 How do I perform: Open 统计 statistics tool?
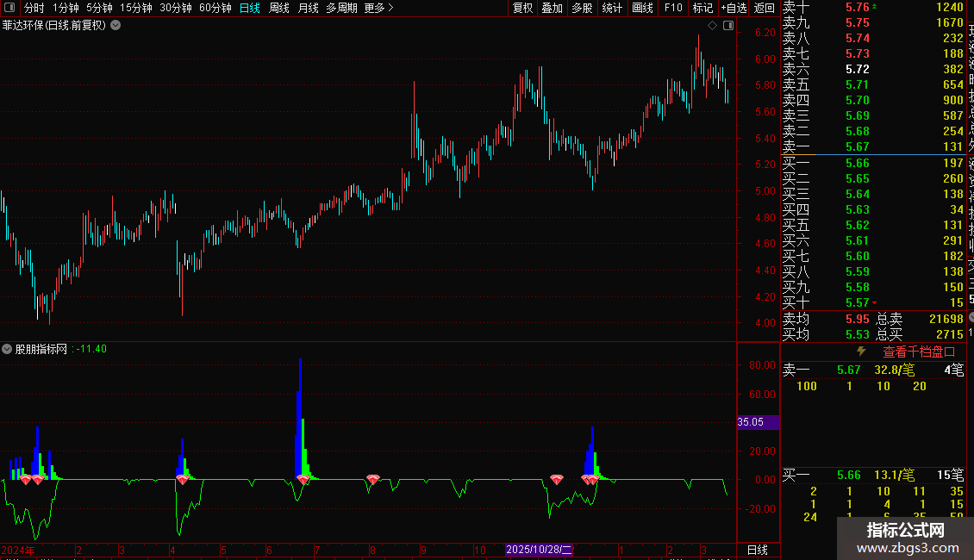[x=612, y=8]
